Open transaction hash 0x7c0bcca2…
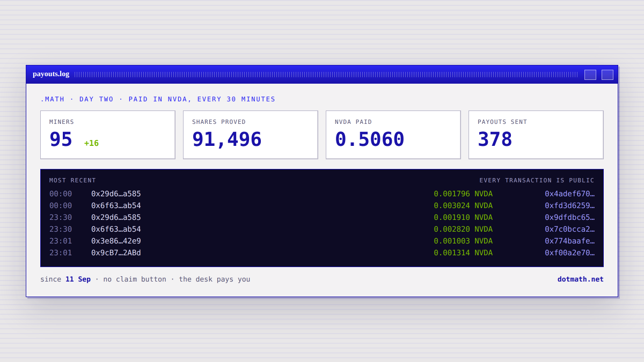 569,229
